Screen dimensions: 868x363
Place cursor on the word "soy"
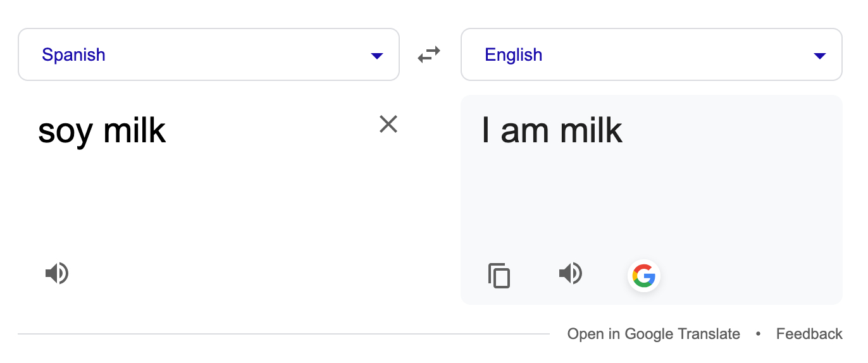point(65,132)
